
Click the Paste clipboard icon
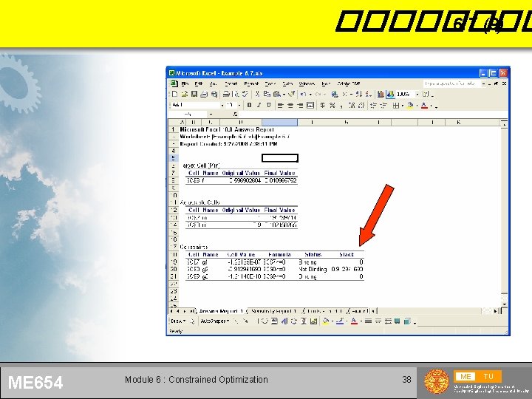[x=277, y=95]
